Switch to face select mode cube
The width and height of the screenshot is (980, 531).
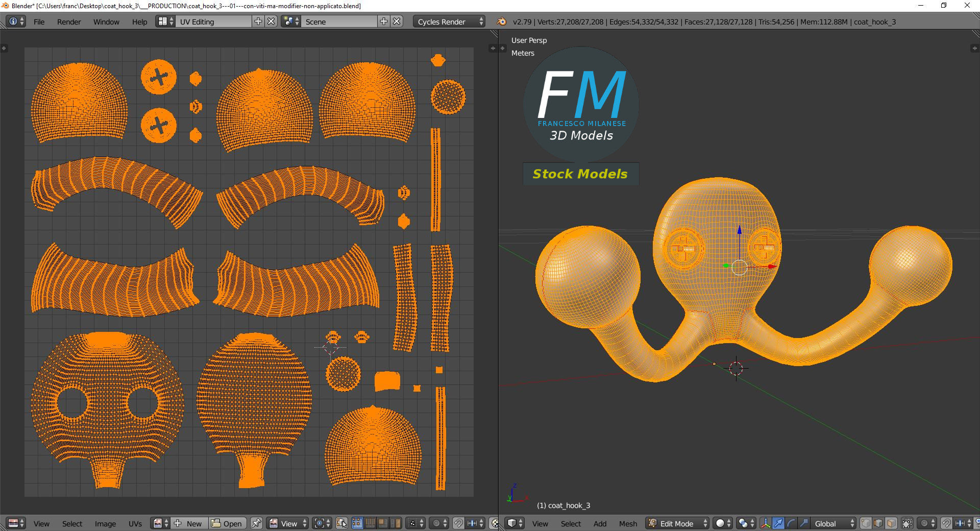891,523
